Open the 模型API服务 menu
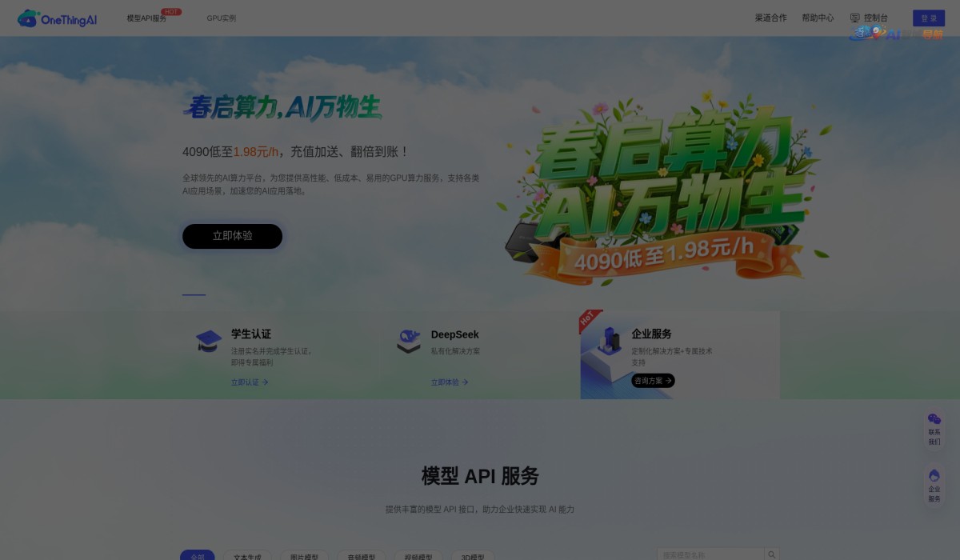This screenshot has width=960, height=560. pos(146,18)
